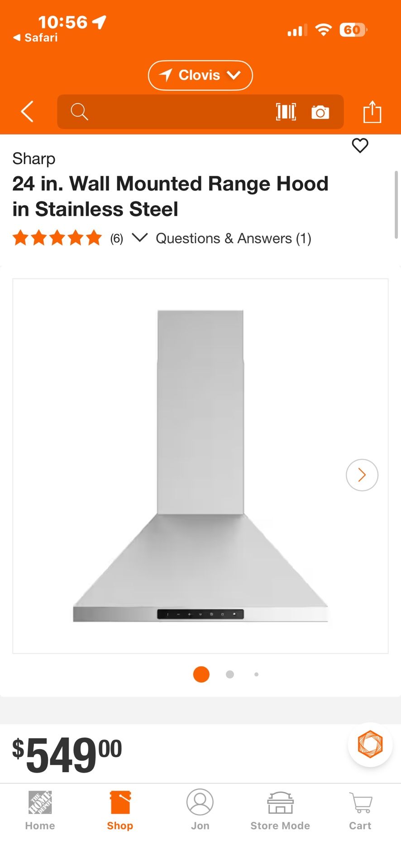Toggle the heart favorite icon
This screenshot has width=401, height=868.
360,146
